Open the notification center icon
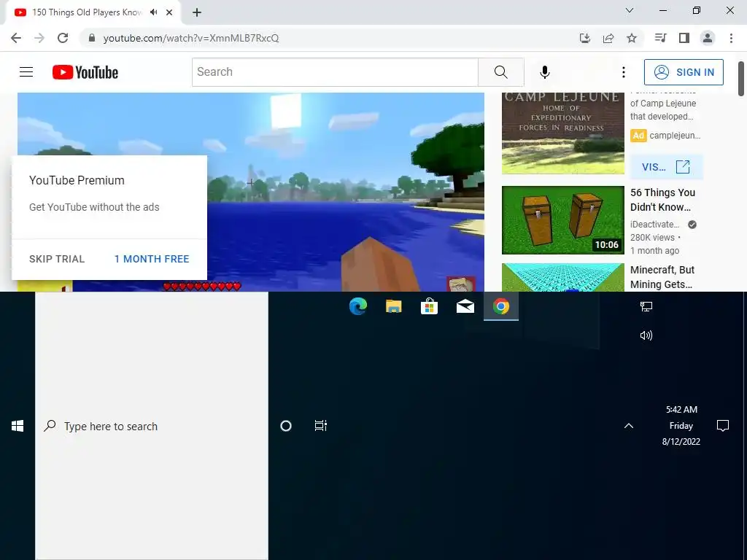This screenshot has width=747, height=560. [x=723, y=426]
